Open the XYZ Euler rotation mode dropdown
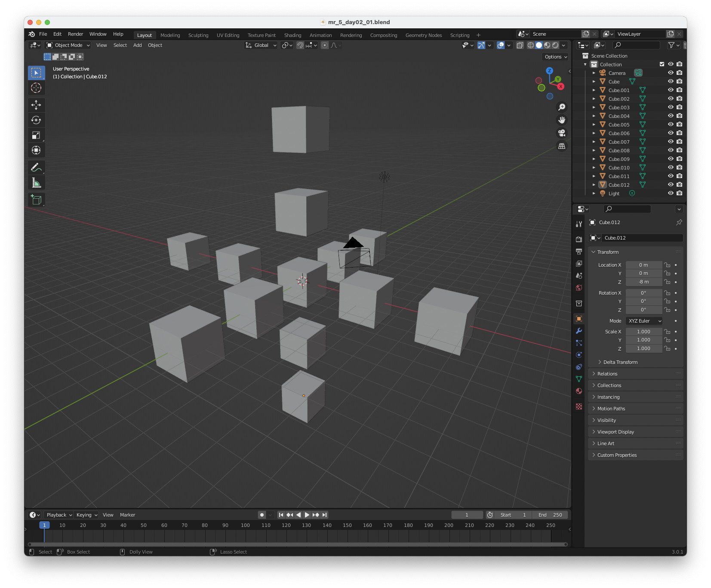This screenshot has height=588, width=711. [644, 321]
